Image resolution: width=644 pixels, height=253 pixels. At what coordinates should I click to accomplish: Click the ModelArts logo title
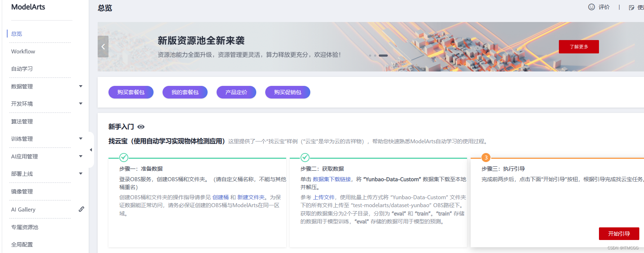pyautogui.click(x=28, y=7)
